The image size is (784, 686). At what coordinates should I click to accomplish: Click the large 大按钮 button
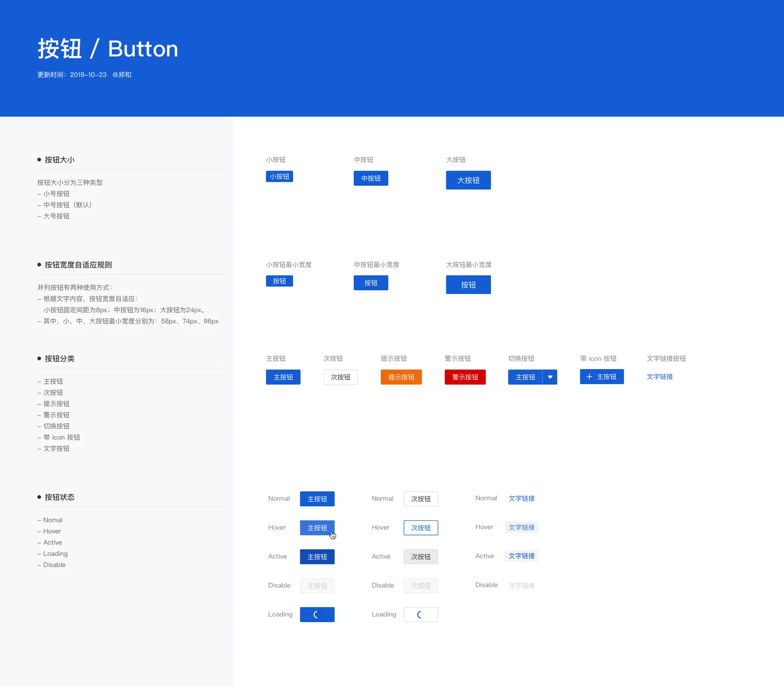pyautogui.click(x=468, y=180)
